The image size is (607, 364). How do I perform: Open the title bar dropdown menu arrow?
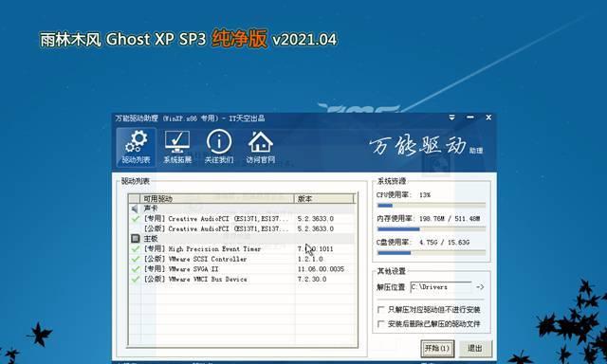[451, 118]
